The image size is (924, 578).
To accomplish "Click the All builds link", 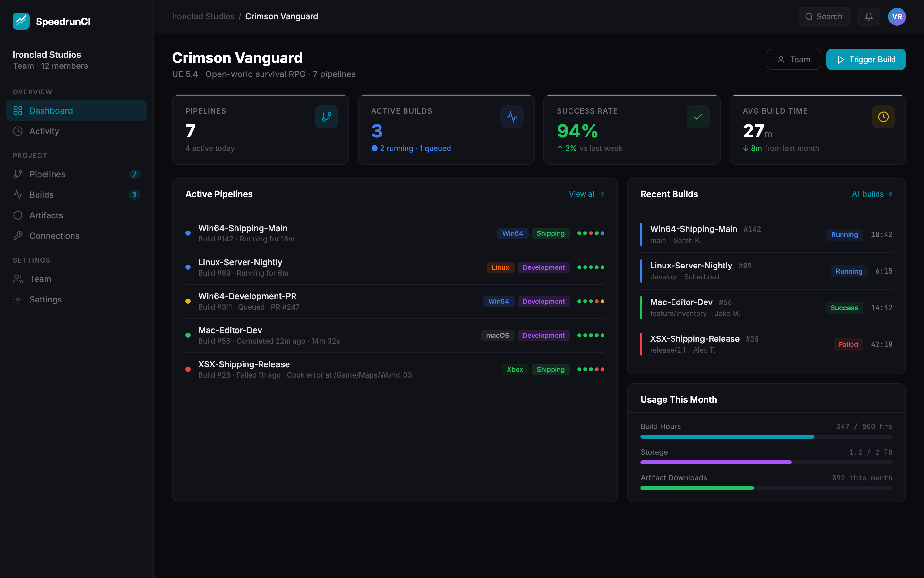I will pos(872,194).
